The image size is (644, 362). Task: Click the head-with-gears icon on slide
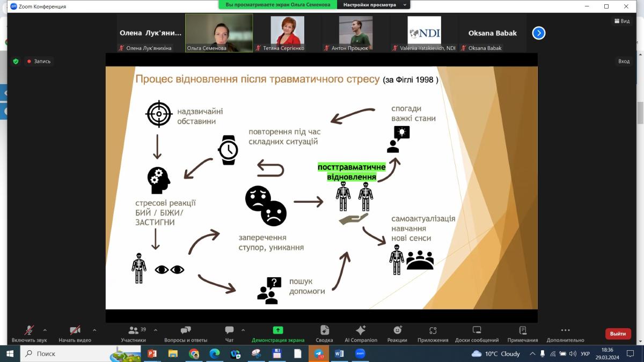159,180
